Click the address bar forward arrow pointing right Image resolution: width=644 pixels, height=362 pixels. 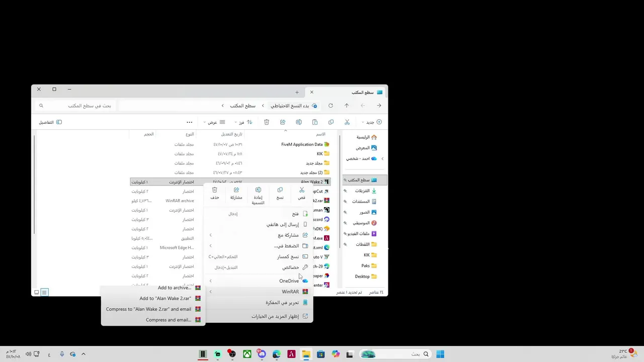coord(379,106)
